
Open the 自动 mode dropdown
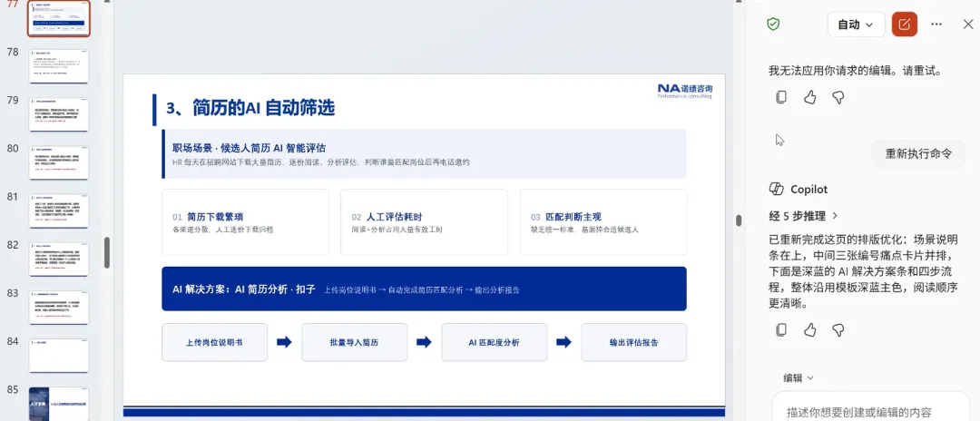point(857,24)
